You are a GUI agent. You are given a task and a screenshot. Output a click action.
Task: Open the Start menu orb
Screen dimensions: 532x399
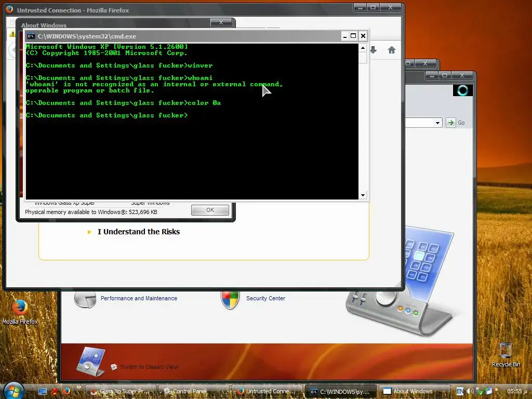click(x=13, y=391)
